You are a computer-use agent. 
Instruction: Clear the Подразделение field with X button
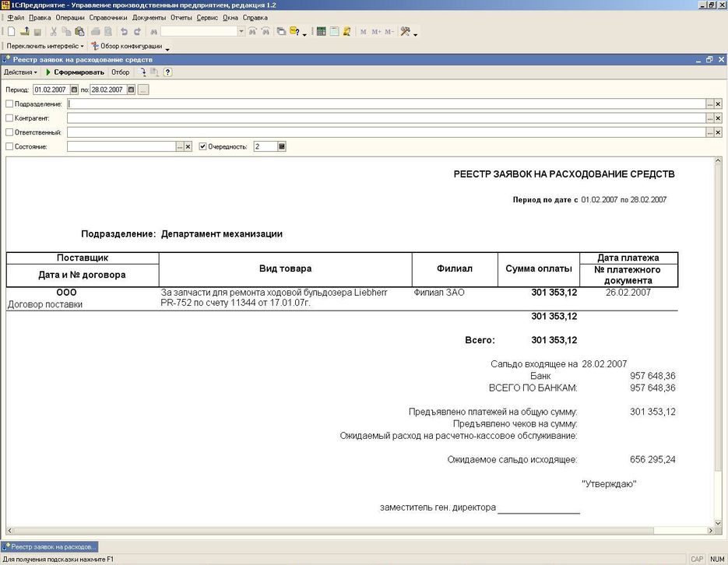718,104
